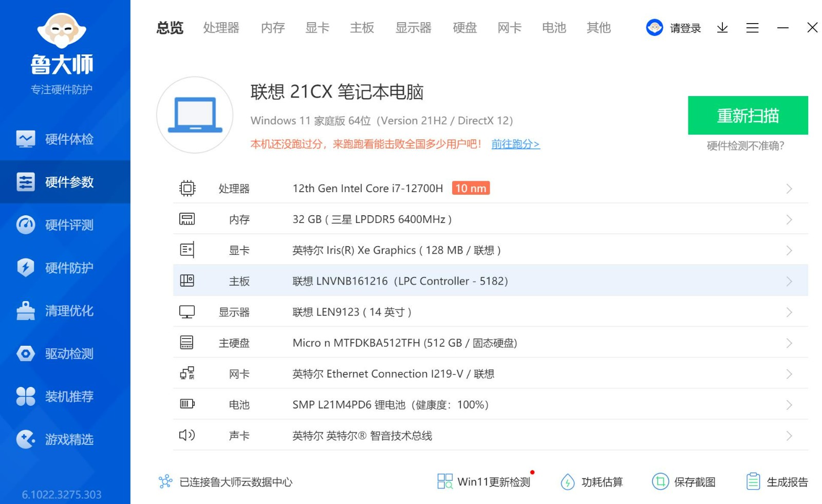822x504 pixels.
Task: Click the battery icon
Action: [187, 404]
